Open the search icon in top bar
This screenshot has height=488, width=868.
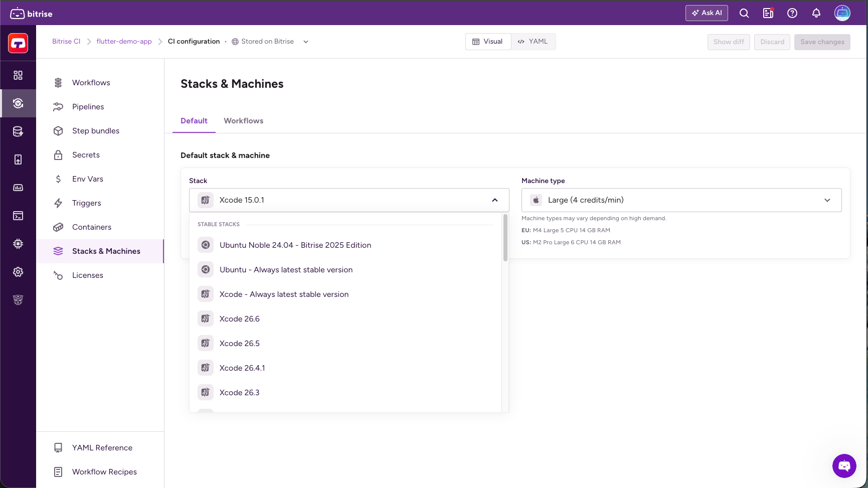coord(744,14)
